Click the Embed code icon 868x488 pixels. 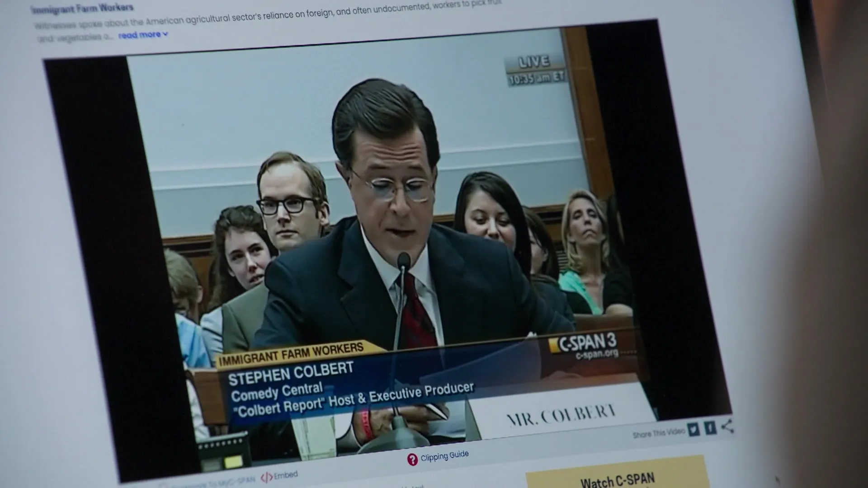267,477
